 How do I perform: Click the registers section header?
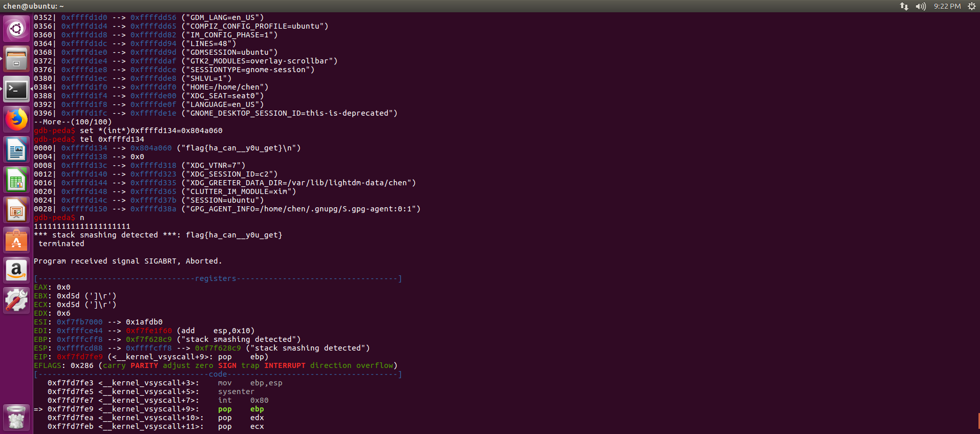pyautogui.click(x=216, y=278)
